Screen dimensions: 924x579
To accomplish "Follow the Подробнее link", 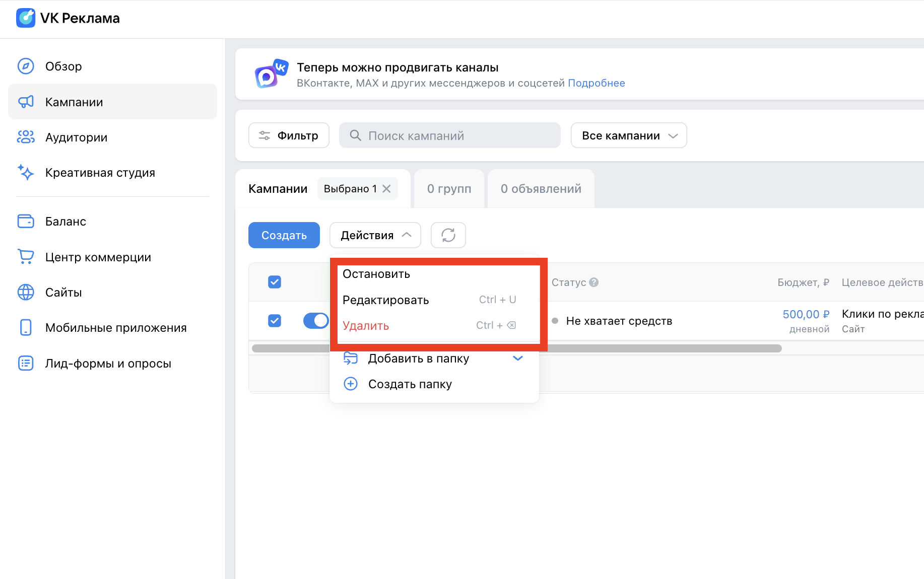I will (597, 83).
